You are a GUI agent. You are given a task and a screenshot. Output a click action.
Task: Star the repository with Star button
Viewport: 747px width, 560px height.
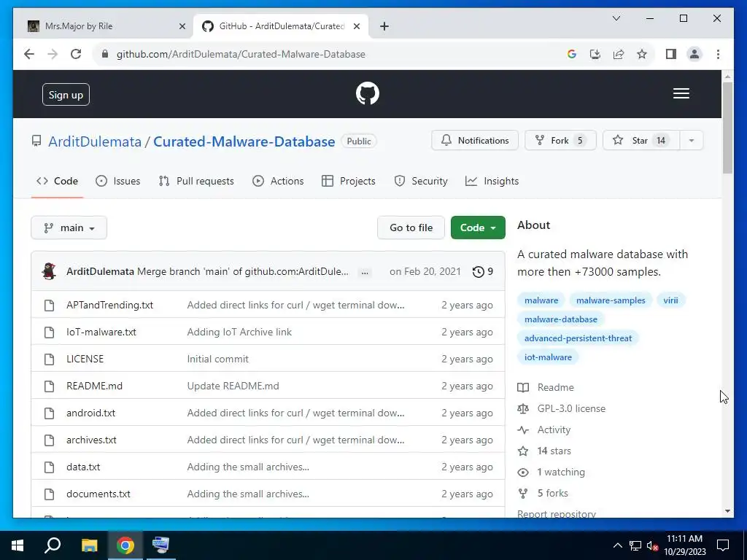tap(640, 141)
